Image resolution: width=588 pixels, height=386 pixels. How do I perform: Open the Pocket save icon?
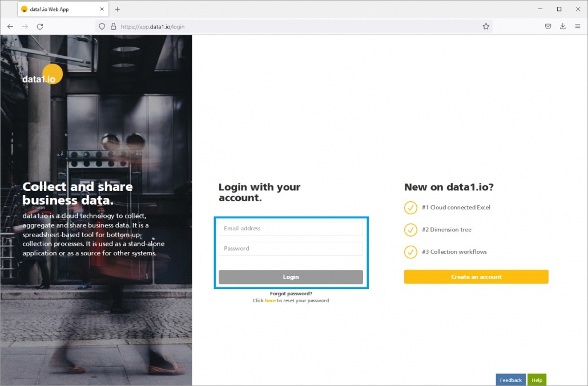(548, 26)
